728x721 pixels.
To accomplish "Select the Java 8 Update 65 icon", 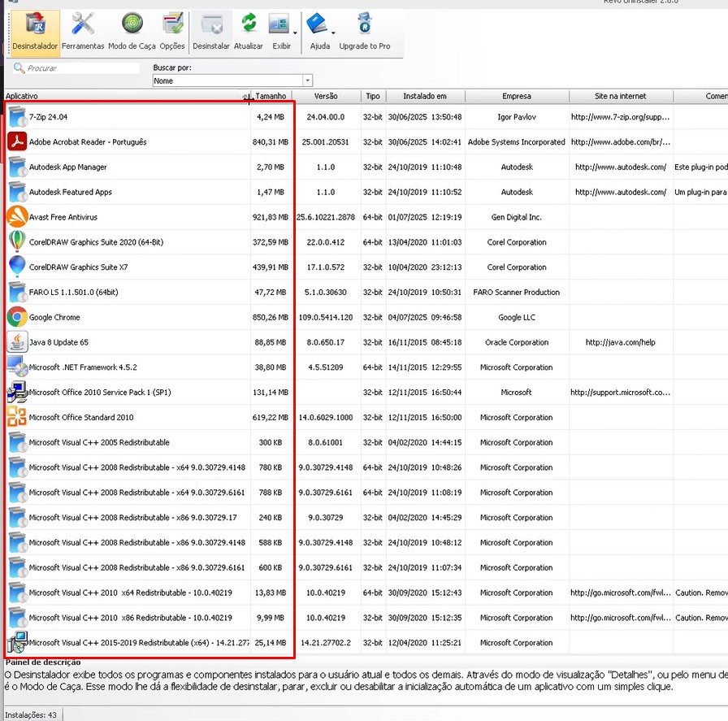I will pos(17,342).
